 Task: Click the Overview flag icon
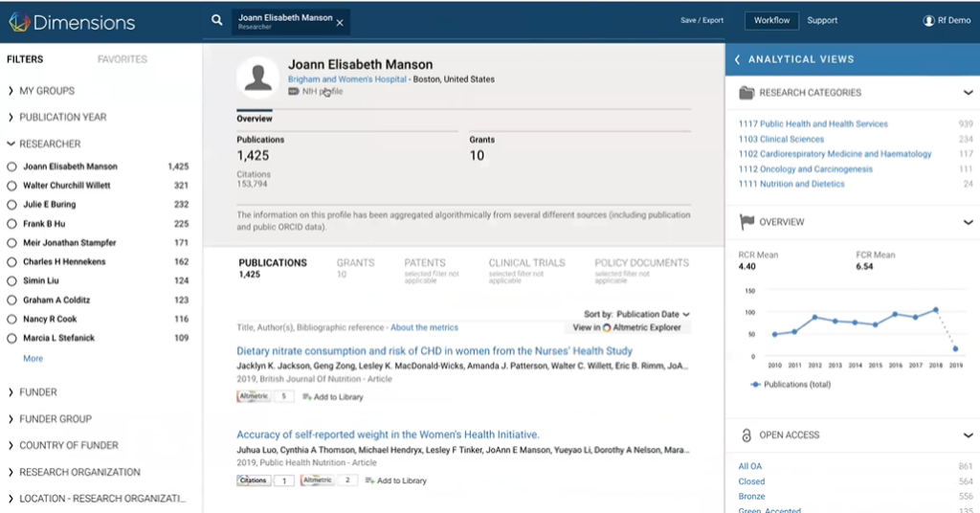746,222
